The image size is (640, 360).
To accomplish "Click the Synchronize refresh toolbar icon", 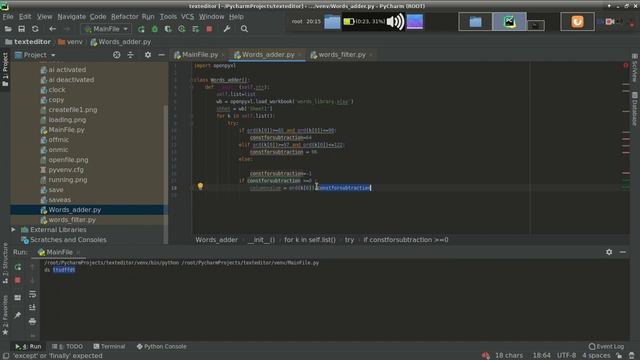I will tap(35, 29).
